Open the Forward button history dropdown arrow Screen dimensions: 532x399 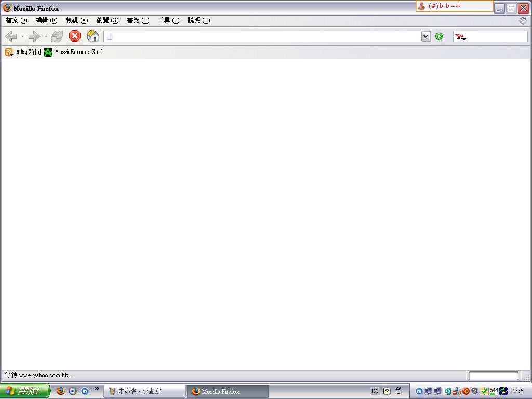pyautogui.click(x=46, y=36)
